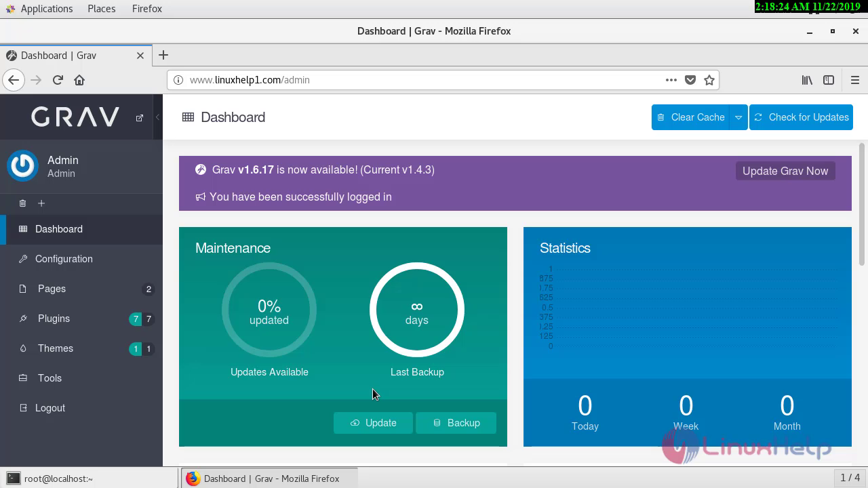This screenshot has width=868, height=488.
Task: Click the Tools briefcase icon
Action: pyautogui.click(x=23, y=378)
